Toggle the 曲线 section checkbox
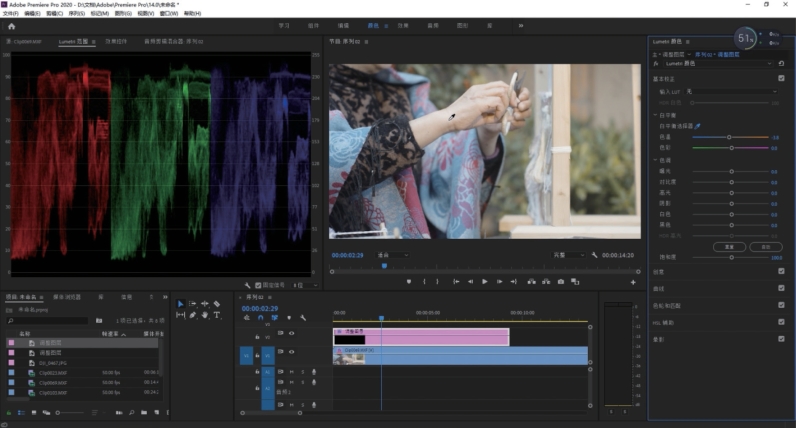 [781, 288]
